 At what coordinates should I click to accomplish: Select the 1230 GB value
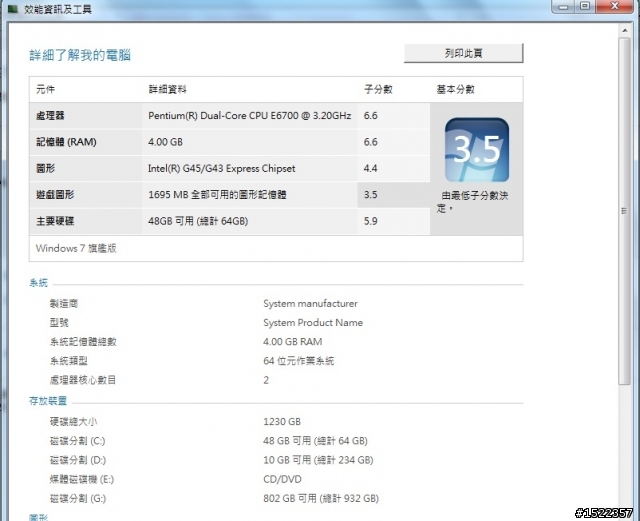[282, 421]
